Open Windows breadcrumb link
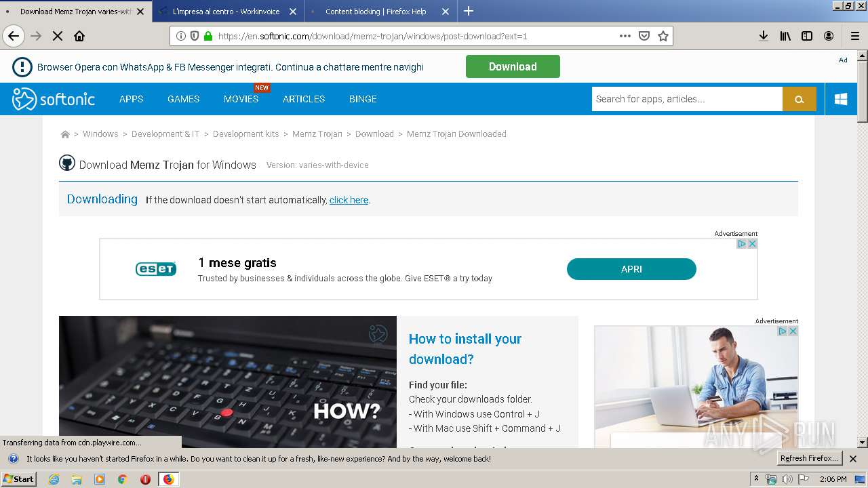Viewport: 868px width, 488px height. [100, 134]
